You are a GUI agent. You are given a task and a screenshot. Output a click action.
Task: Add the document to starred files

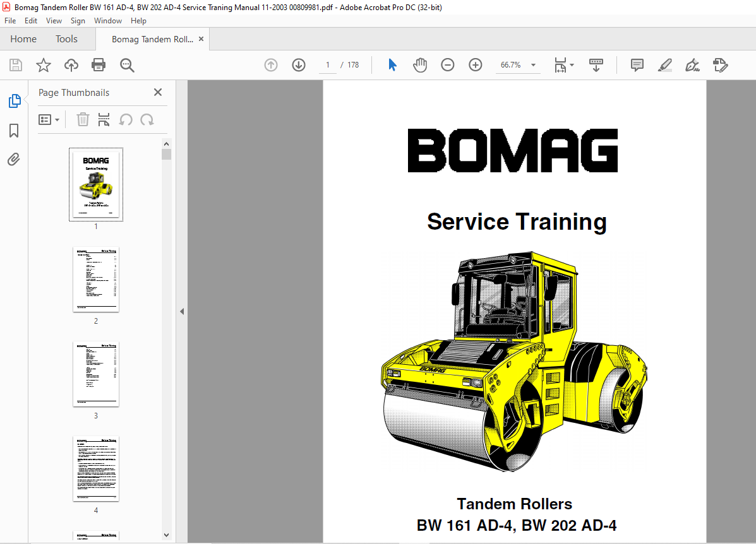tap(44, 65)
